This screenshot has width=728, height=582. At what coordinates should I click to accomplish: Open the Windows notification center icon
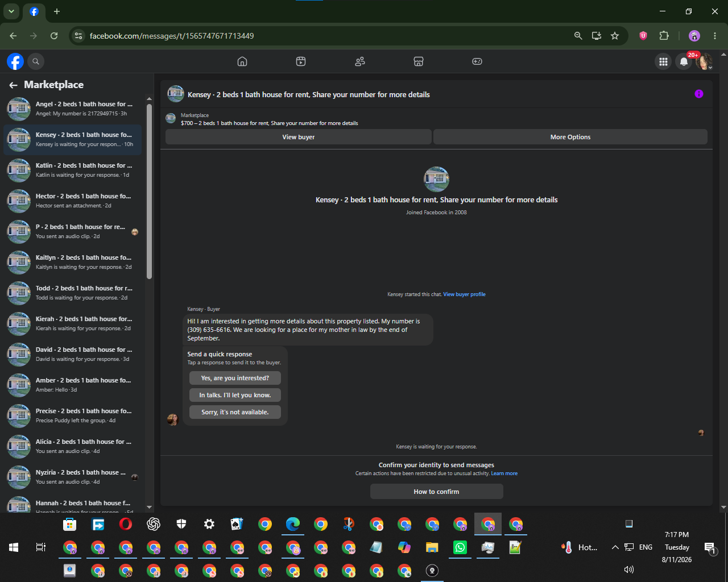(710, 548)
